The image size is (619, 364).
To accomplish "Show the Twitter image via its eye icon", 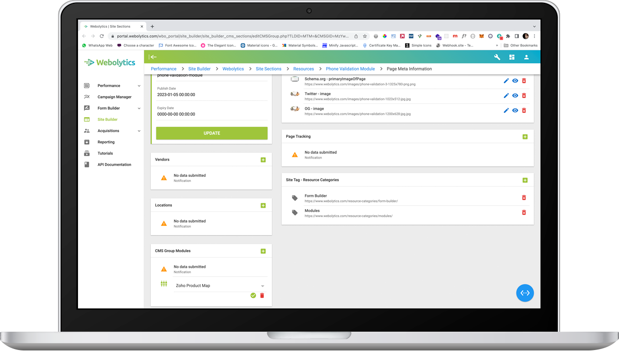I will pyautogui.click(x=515, y=95).
